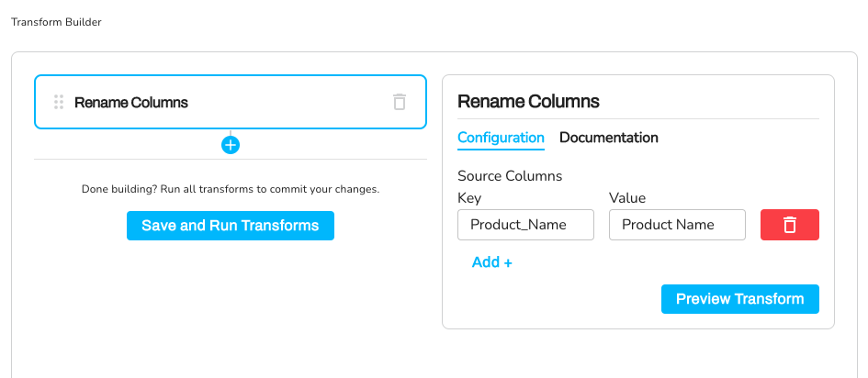This screenshot has height=378, width=868.
Task: Switch to the Documentation tab
Action: coord(609,138)
